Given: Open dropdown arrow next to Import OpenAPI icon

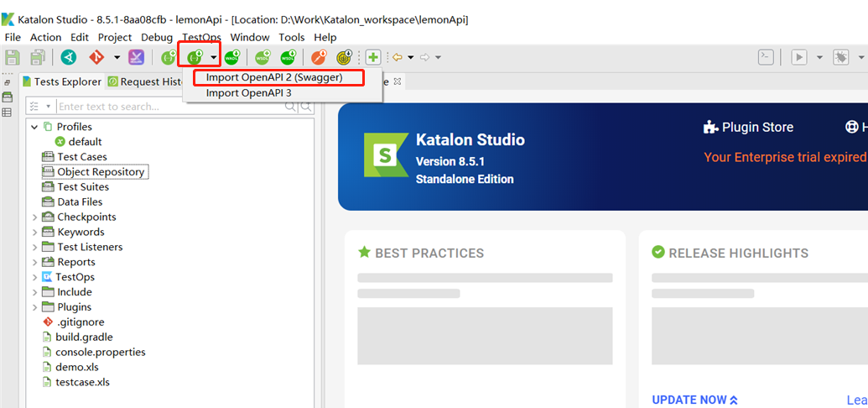Looking at the screenshot, I should tap(214, 58).
